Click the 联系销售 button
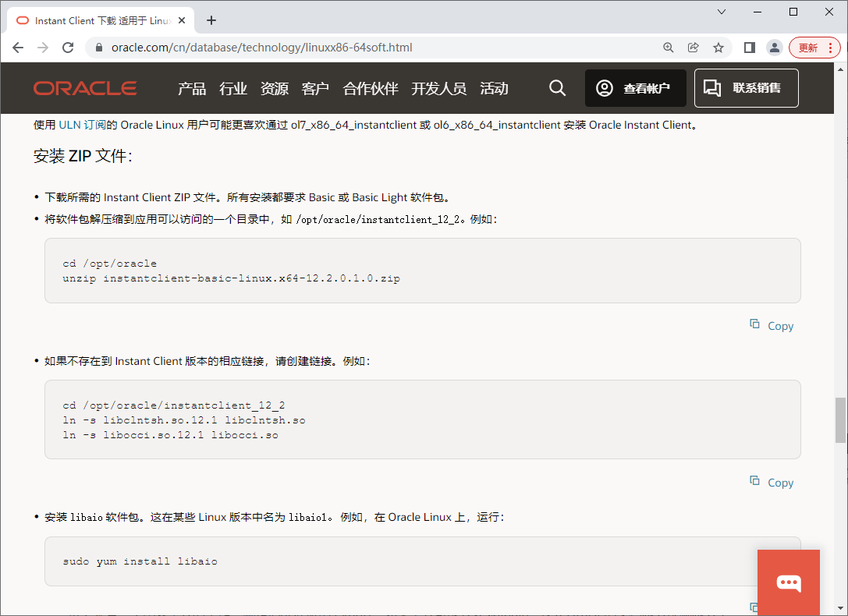Viewport: 848px width, 616px height. coord(747,88)
